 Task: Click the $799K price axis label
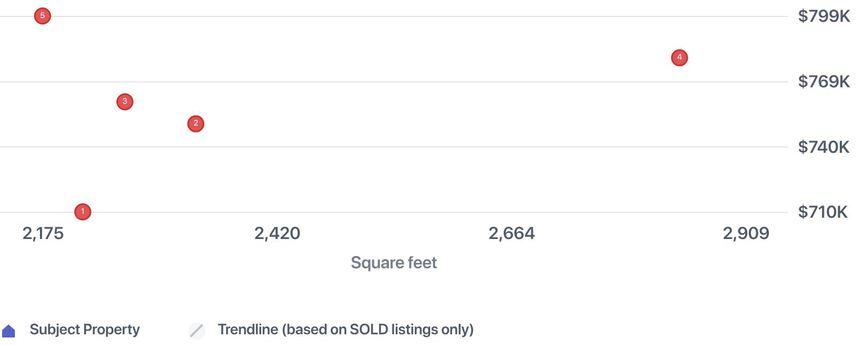tap(824, 17)
